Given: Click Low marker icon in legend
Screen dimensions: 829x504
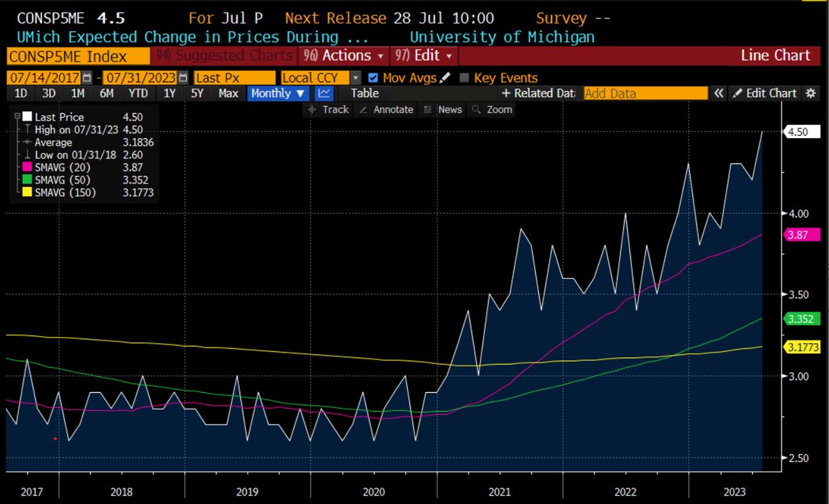Looking at the screenshot, I should click(26, 155).
